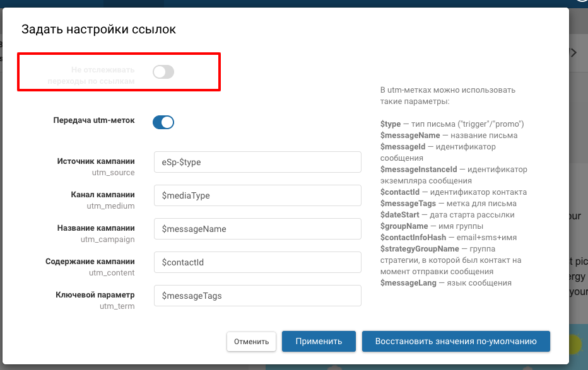Edit the utm_source field with eSp-$type

pos(257,162)
